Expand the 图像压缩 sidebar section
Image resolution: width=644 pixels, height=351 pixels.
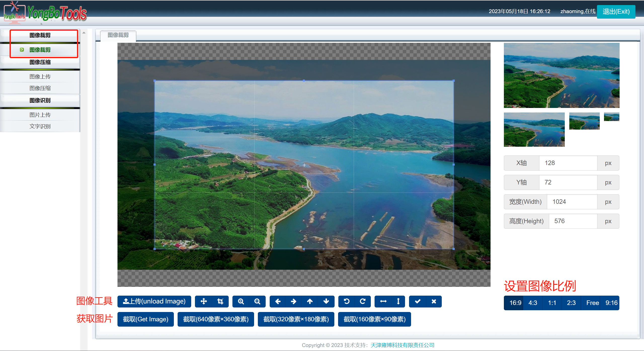[x=40, y=62]
